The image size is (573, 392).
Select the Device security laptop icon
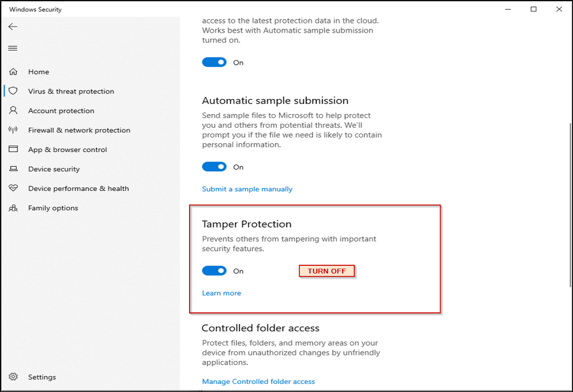tap(13, 169)
